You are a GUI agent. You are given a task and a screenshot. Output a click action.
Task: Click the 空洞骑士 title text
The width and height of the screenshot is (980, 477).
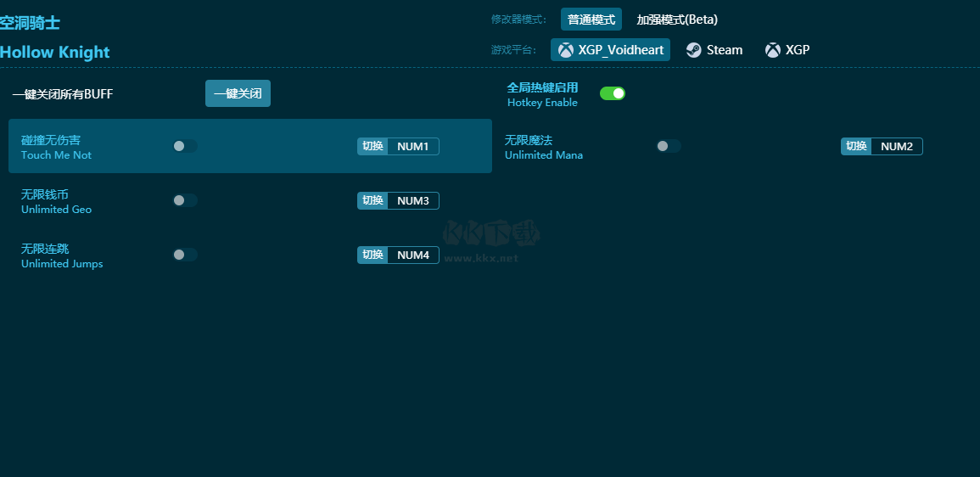[x=30, y=24]
